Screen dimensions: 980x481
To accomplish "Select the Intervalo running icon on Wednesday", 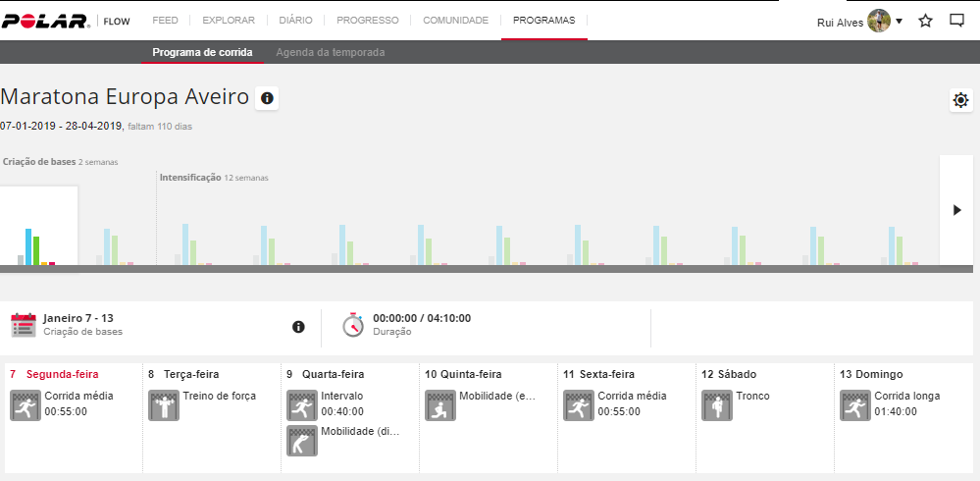I will 302,404.
